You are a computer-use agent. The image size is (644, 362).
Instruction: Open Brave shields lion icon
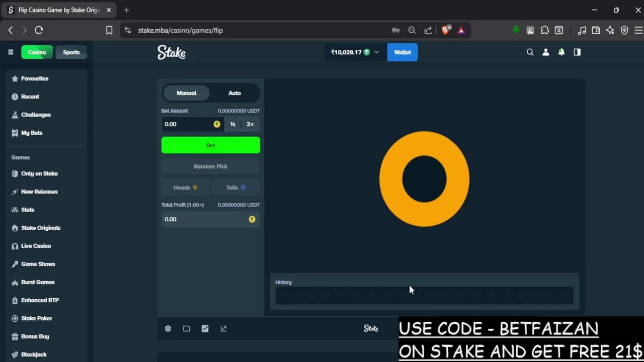[x=445, y=30]
